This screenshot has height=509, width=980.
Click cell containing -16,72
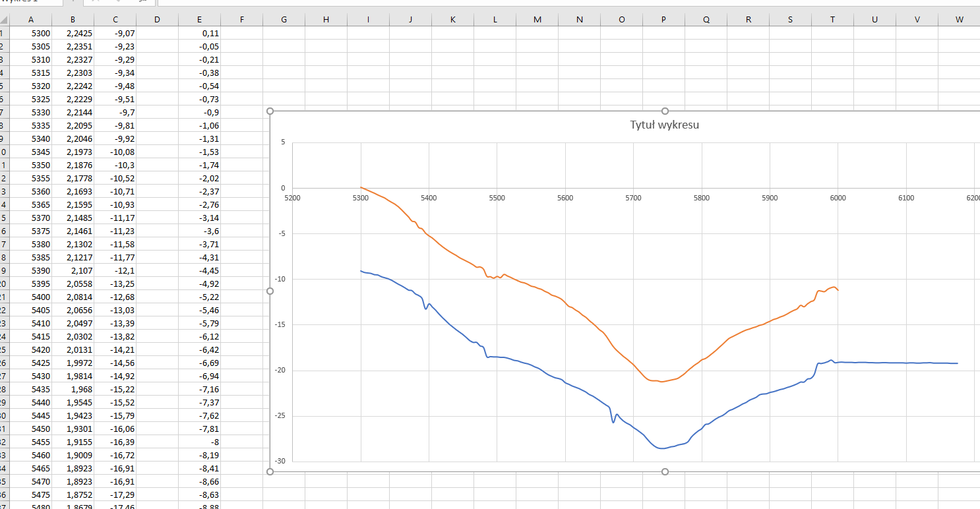point(115,455)
